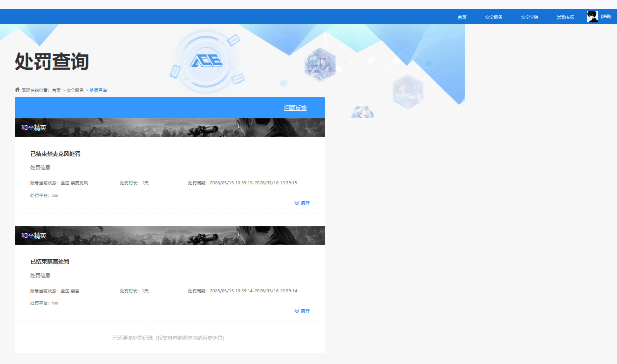The height and width of the screenshot is (364, 617).
Task: Open 首页 in the top navigation bar
Action: click(462, 17)
